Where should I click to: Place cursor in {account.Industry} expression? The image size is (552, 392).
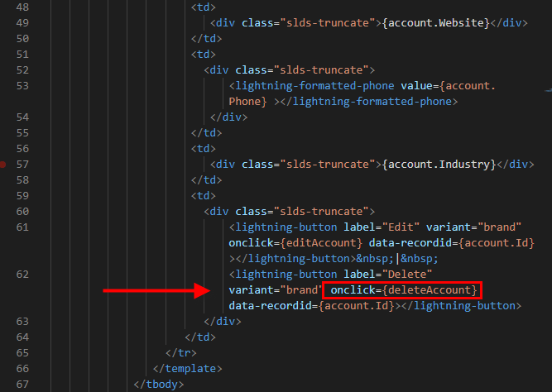[439, 165]
